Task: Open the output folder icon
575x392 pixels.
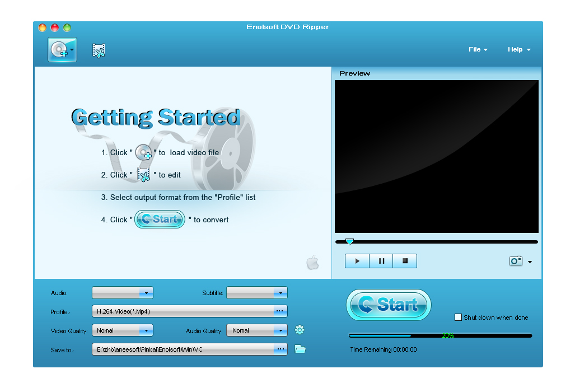Action: pos(300,349)
